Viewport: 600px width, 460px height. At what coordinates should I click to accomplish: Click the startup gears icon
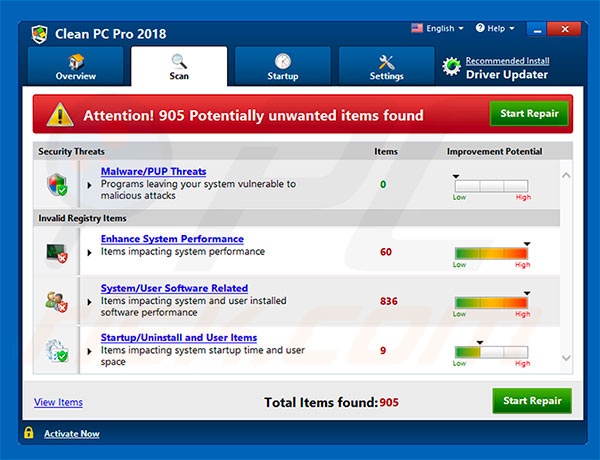point(57,351)
